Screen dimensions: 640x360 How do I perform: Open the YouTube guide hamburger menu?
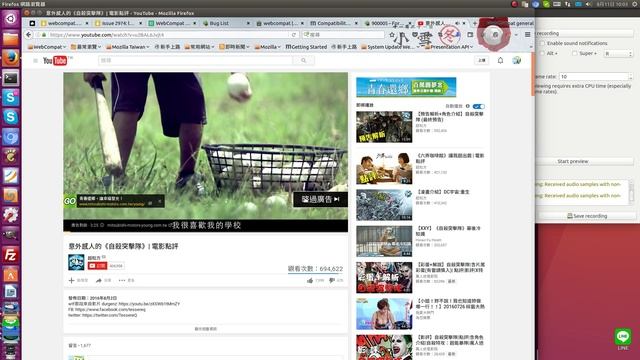pyautogui.click(x=36, y=61)
